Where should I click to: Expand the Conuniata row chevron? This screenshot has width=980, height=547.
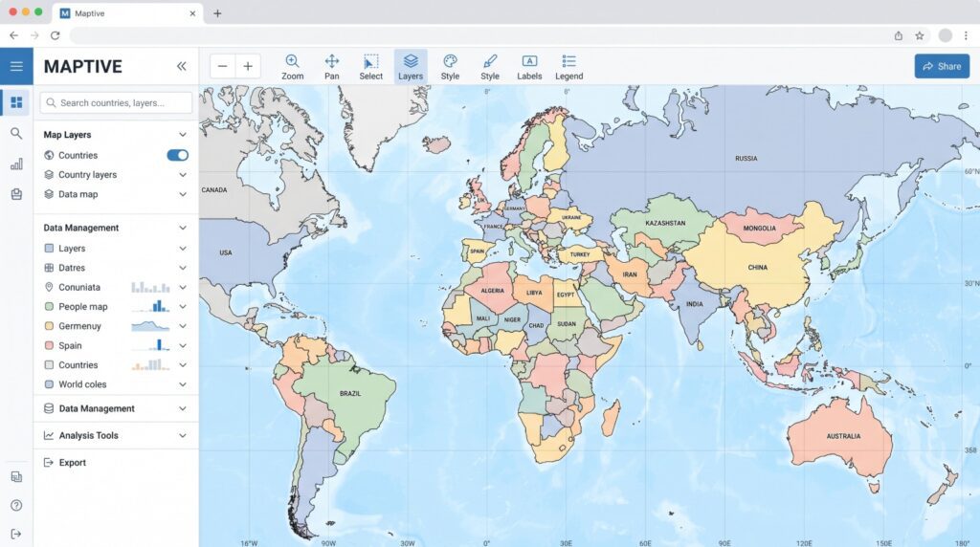pos(183,287)
